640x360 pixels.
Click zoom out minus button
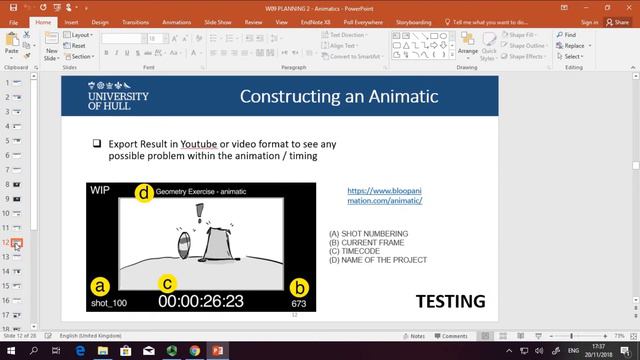(x=551, y=336)
